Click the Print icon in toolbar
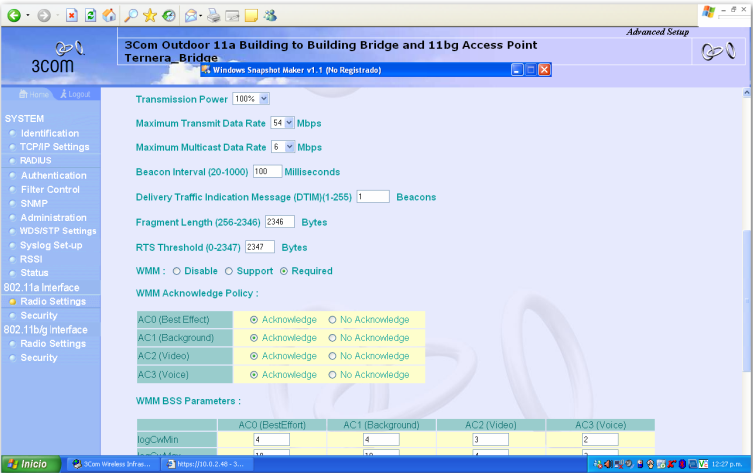Viewport: 753px width, 473px height. [213, 16]
